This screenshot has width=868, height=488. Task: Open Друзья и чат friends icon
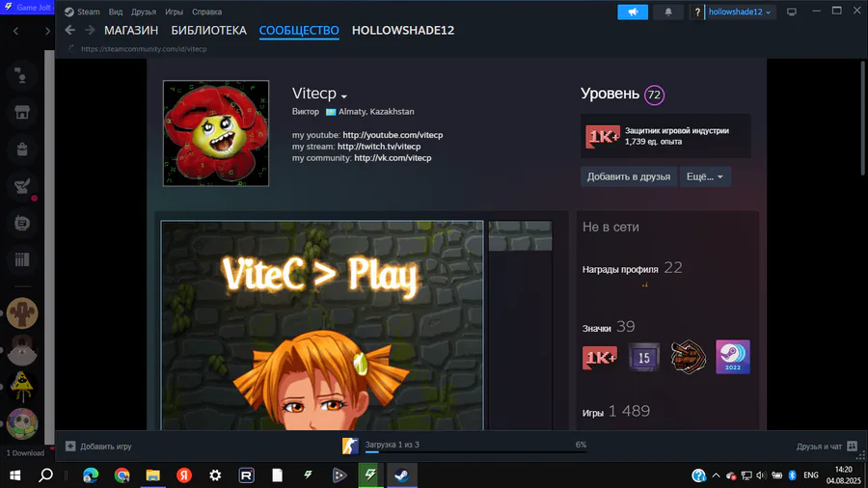pyautogui.click(x=852, y=446)
